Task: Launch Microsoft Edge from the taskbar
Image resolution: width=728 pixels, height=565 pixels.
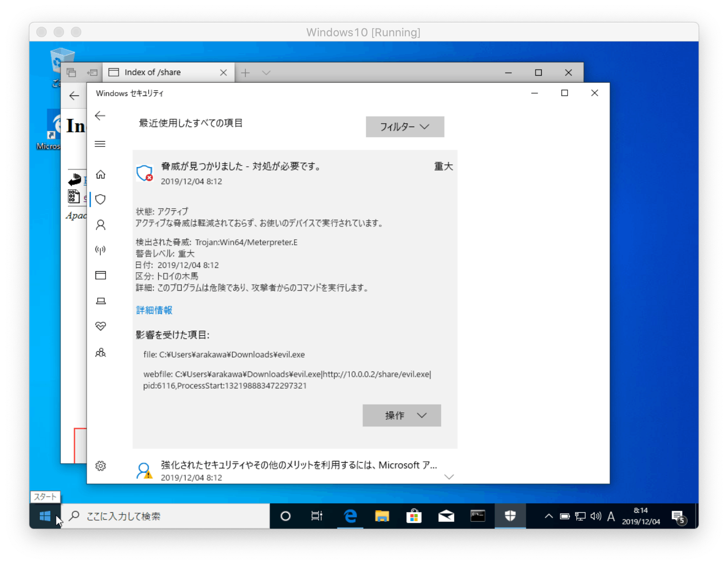Action: click(x=349, y=516)
